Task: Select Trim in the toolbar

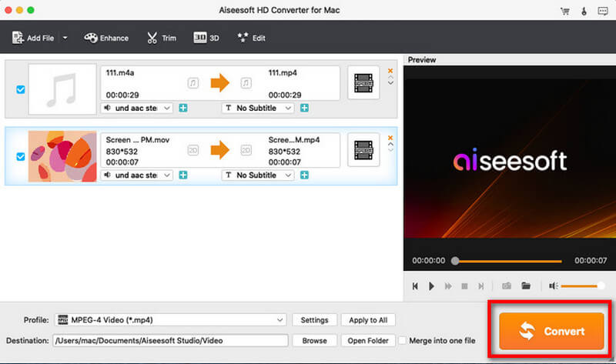Action: (x=162, y=38)
